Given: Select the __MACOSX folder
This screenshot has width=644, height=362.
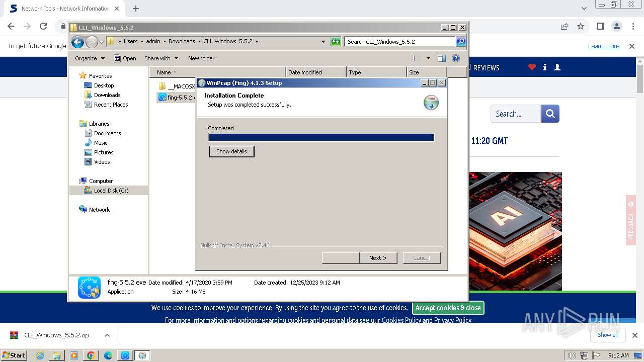Looking at the screenshot, I should tap(176, 86).
